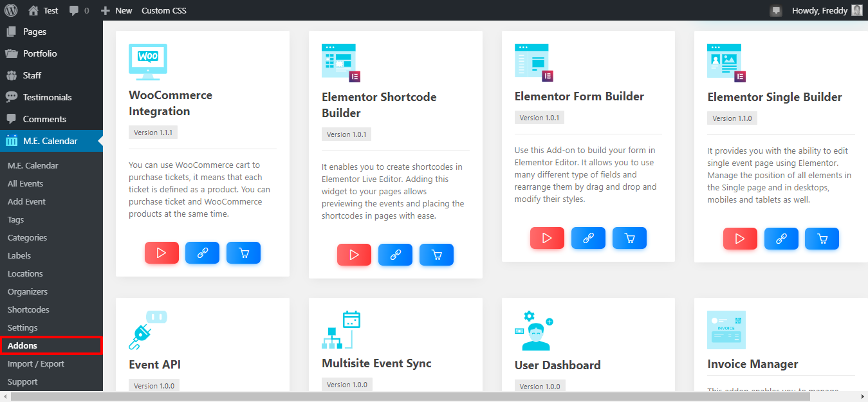Click the User Dashboard heading
868x402 pixels.
558,365
